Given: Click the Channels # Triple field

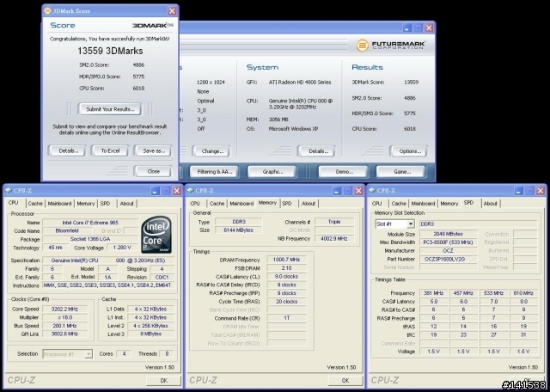Looking at the screenshot, I should (334, 222).
